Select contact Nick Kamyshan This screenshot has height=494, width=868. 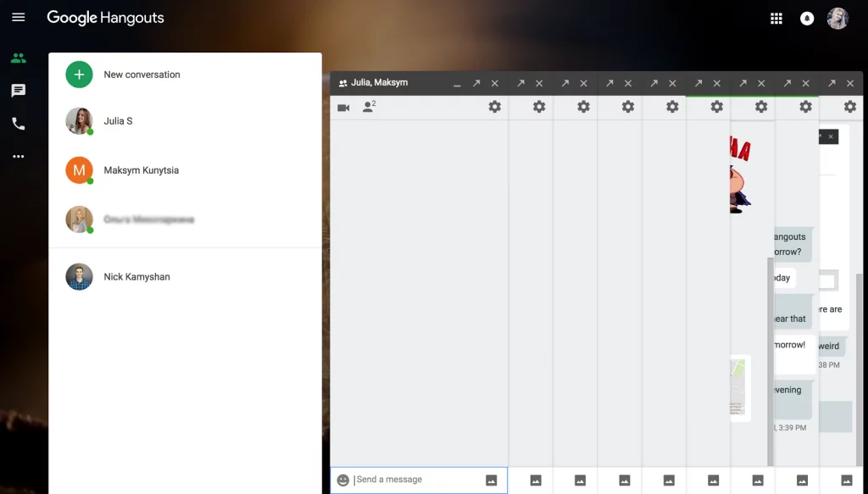(136, 277)
